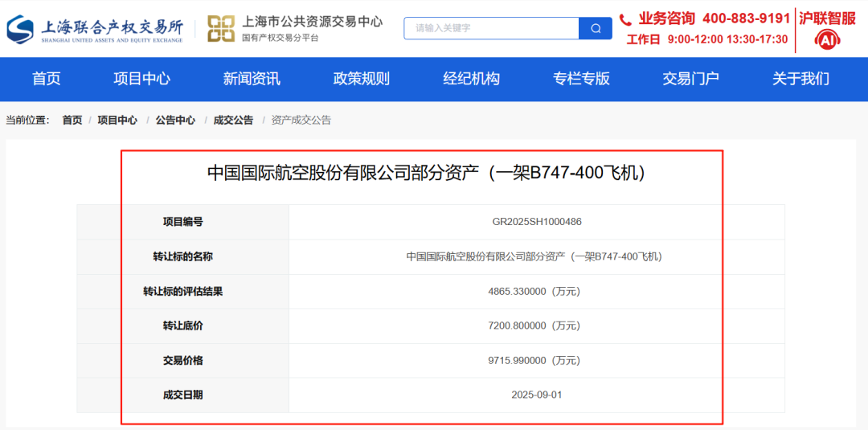Click the 工作日 working hours text
Image resolution: width=868 pixels, height=430 pixels.
tap(707, 39)
